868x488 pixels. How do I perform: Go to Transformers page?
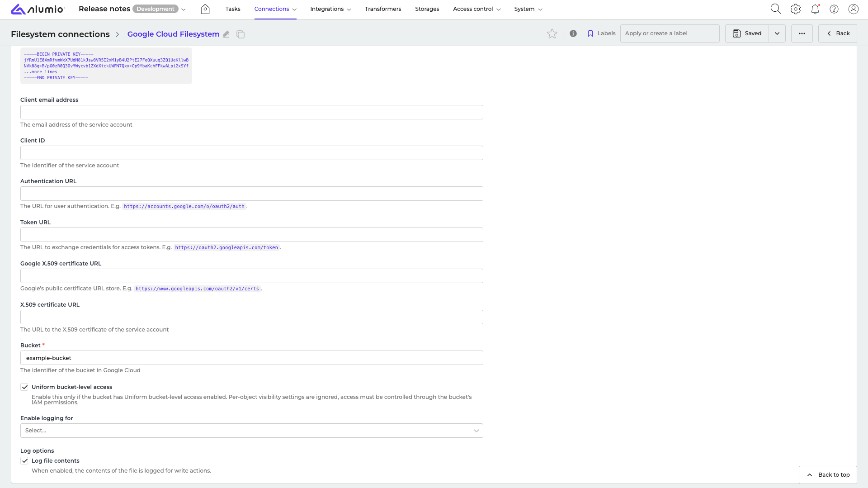tap(383, 9)
